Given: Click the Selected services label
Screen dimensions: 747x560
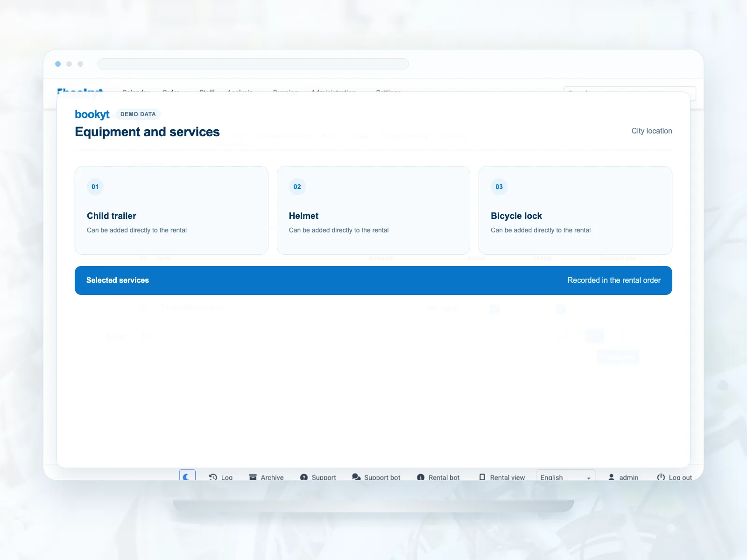Looking at the screenshot, I should pos(118,280).
